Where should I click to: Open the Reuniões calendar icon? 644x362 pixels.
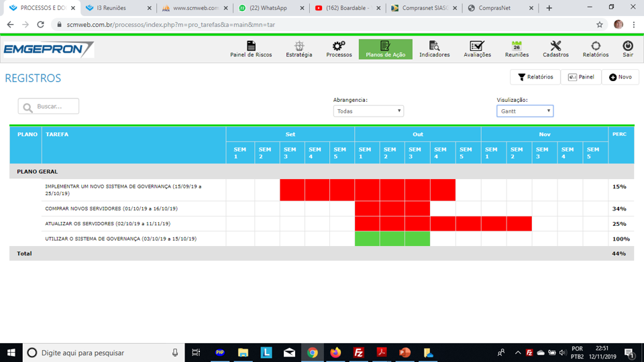(x=517, y=49)
